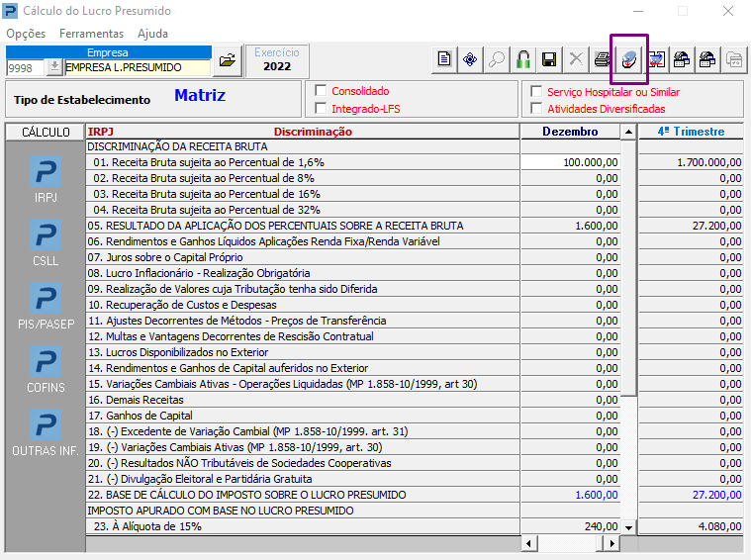Click the Matriz establishment type label

pos(200,95)
